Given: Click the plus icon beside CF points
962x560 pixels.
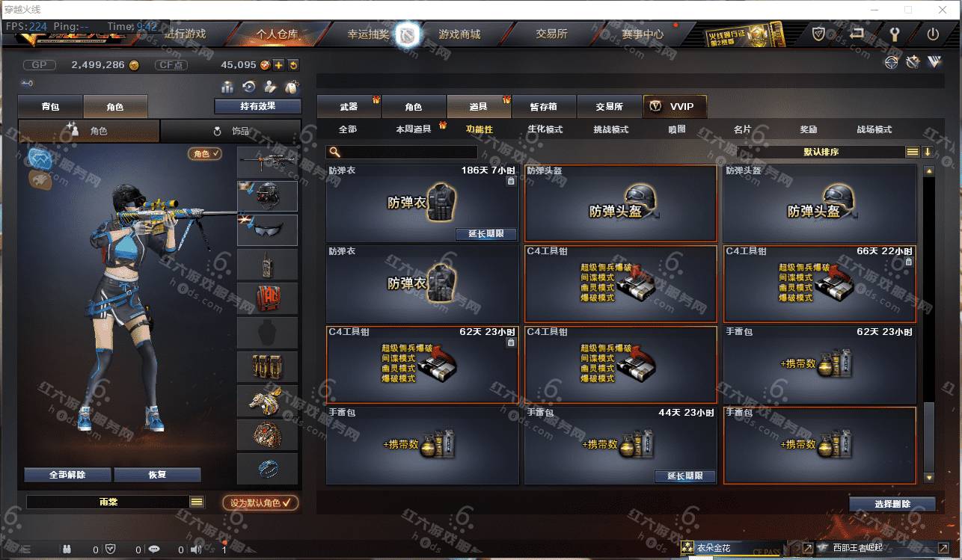Looking at the screenshot, I should (x=278, y=65).
